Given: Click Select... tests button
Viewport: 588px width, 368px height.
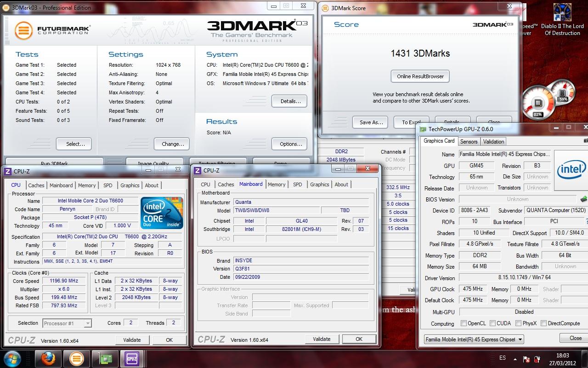Looking at the screenshot, I should (73, 144).
